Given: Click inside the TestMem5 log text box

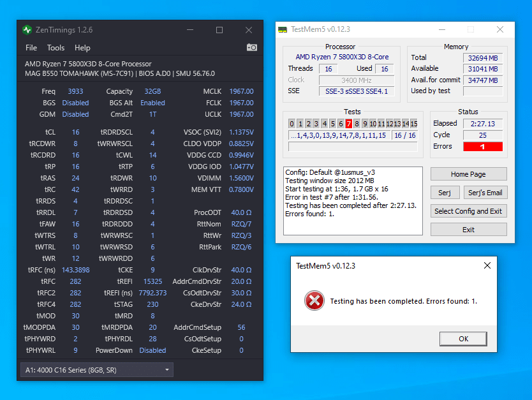Looking at the screenshot, I should click(x=353, y=201).
